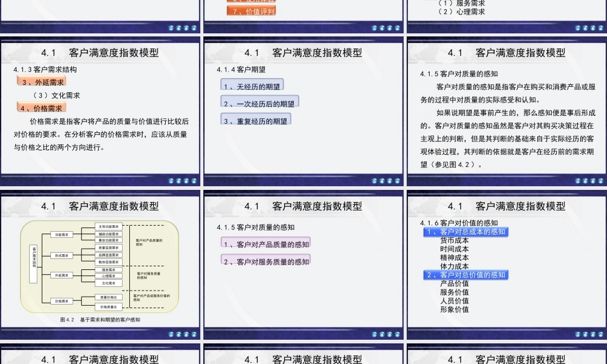The height and width of the screenshot is (364, 607).
Task: Click the 3、外延需求 orange label
Action: [41, 82]
